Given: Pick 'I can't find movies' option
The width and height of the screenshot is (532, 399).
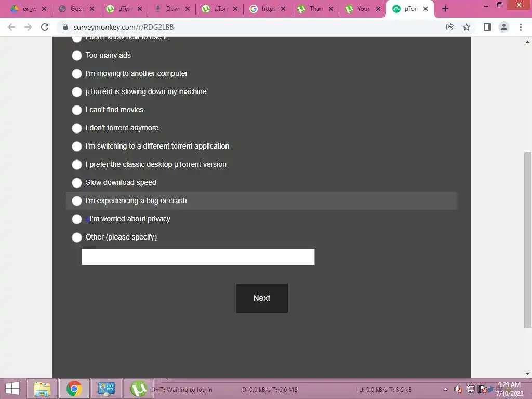Looking at the screenshot, I should click(77, 110).
